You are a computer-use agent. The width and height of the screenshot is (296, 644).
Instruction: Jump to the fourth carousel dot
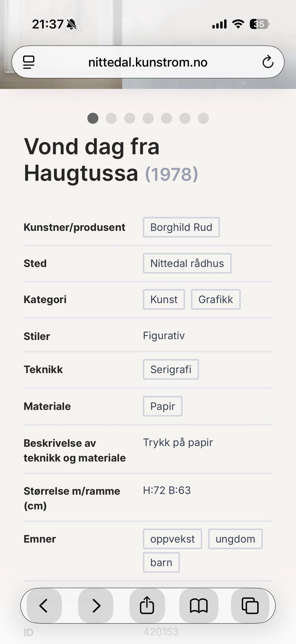tap(148, 118)
